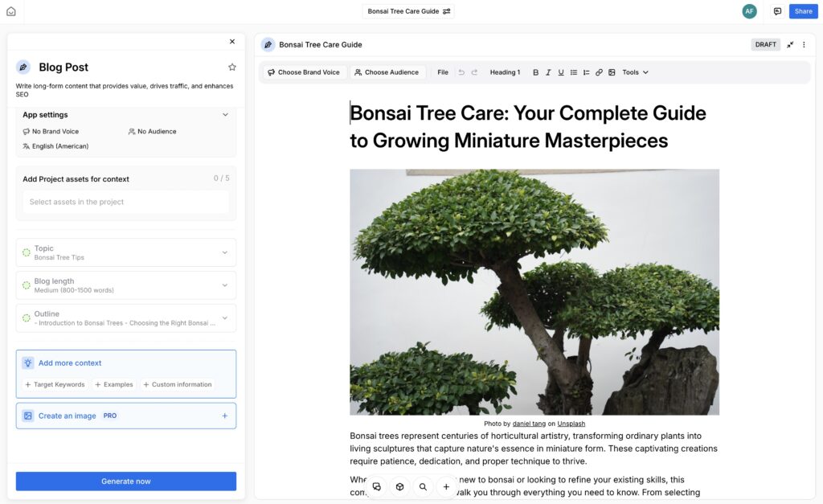The image size is (823, 504).
Task: Redo the last edit
Action: [x=474, y=72]
